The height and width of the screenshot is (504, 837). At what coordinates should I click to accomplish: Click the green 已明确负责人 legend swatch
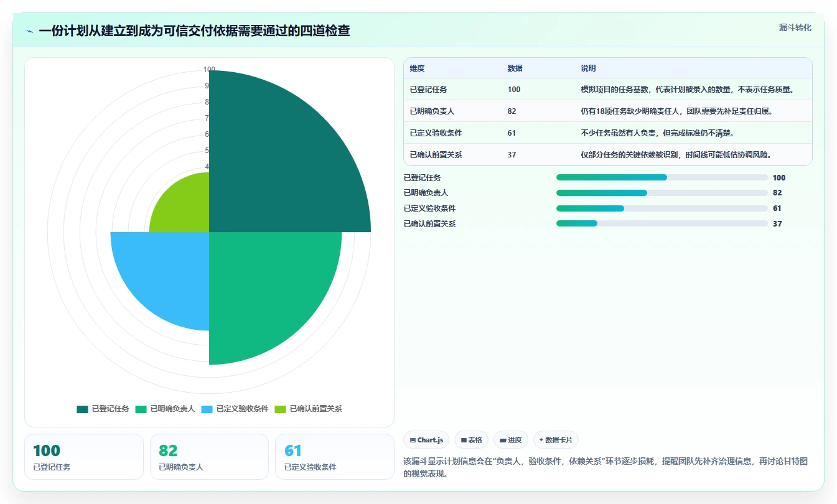[x=141, y=409]
